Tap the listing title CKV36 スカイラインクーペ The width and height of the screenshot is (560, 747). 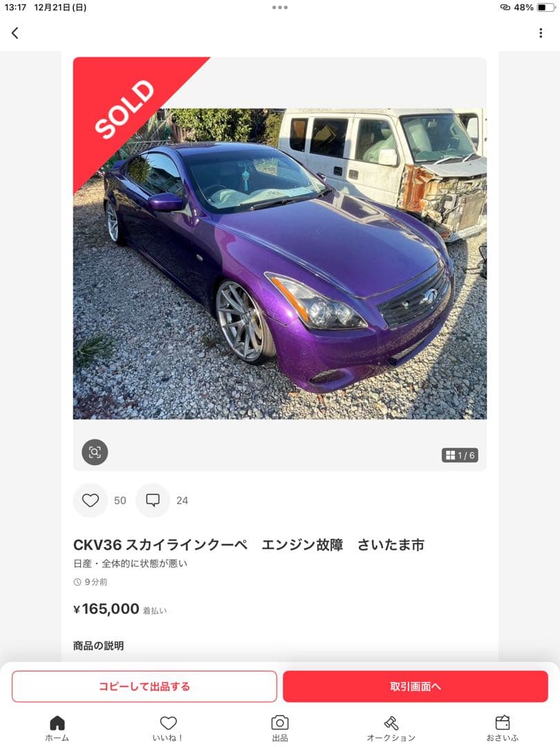[x=160, y=544]
